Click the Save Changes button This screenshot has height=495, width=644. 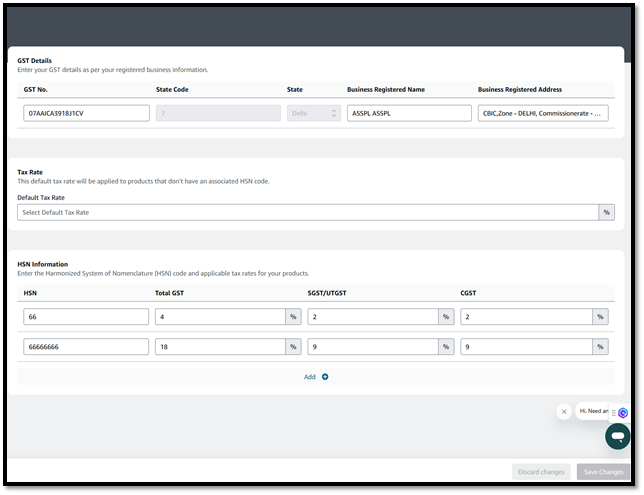tap(603, 472)
